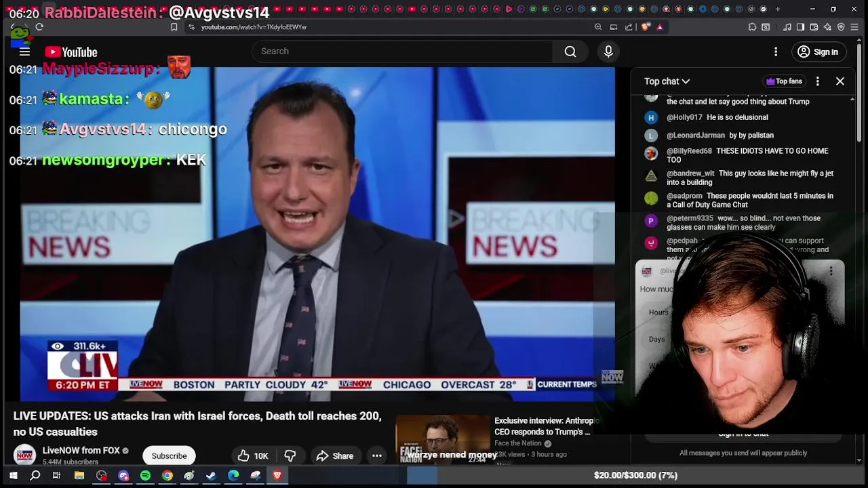Open the Brave VPN shield icon
The image size is (868, 488).
841,27
